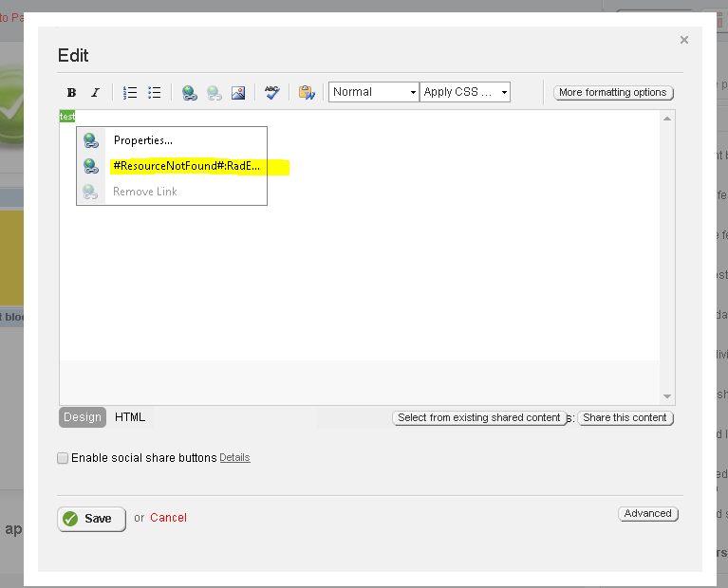Click Share this content button
This screenshot has height=588, width=728.
pos(625,417)
